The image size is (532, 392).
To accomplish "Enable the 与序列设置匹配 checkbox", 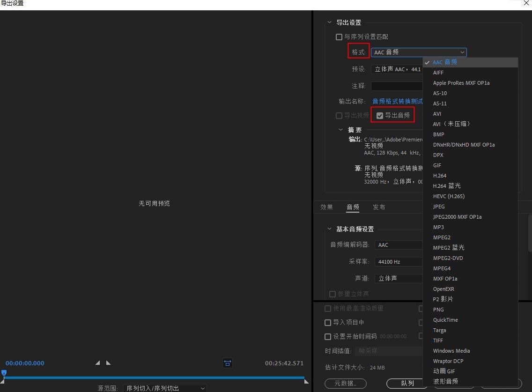I will click(339, 37).
